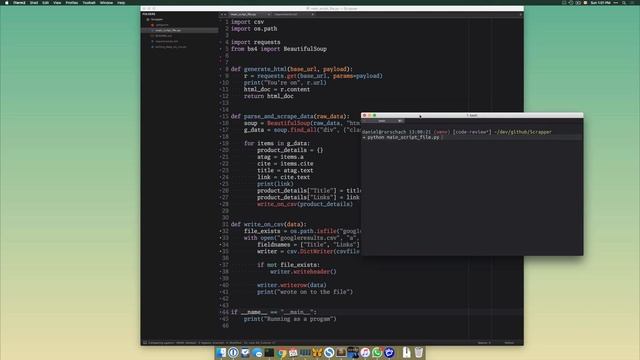Viewport: 640px width, 360px height.
Task: Click the fold arrow beside line 15
Action: 221,116
